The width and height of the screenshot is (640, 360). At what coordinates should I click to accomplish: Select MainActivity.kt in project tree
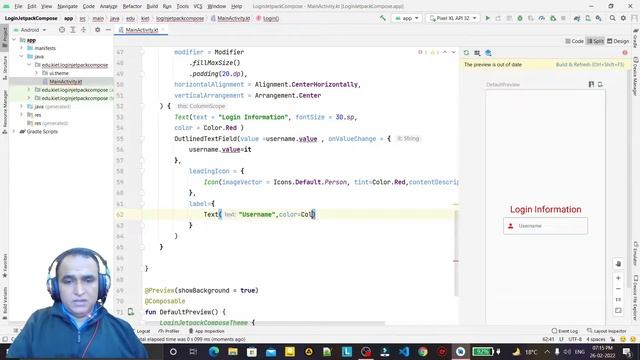tap(65, 82)
